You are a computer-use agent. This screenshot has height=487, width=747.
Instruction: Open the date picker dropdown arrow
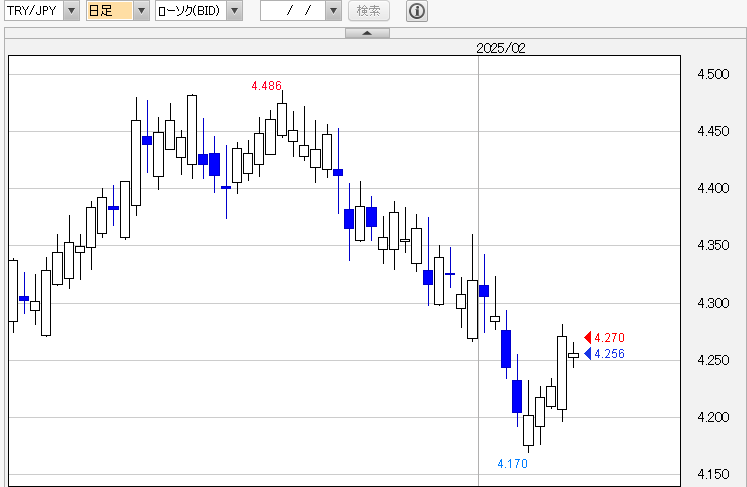pos(333,10)
